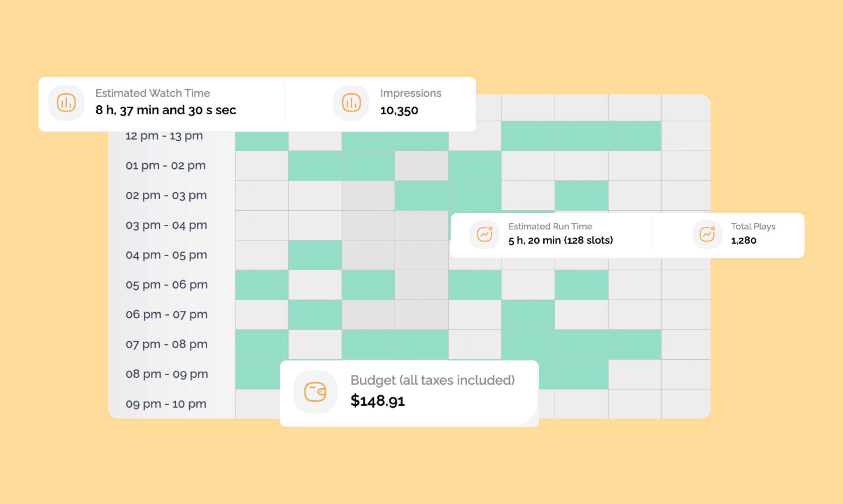Toggle a green cell in the 05 pm row
The width and height of the screenshot is (843, 504).
pyautogui.click(x=261, y=284)
